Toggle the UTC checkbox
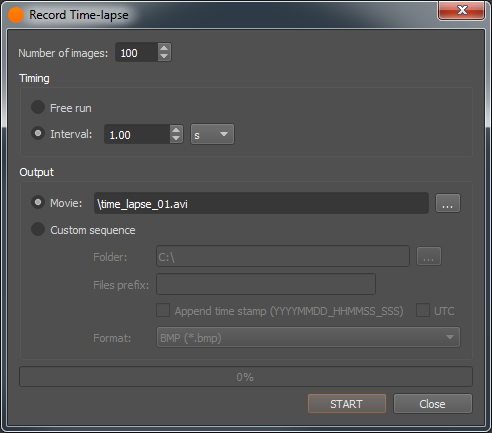492x433 pixels. coord(423,310)
